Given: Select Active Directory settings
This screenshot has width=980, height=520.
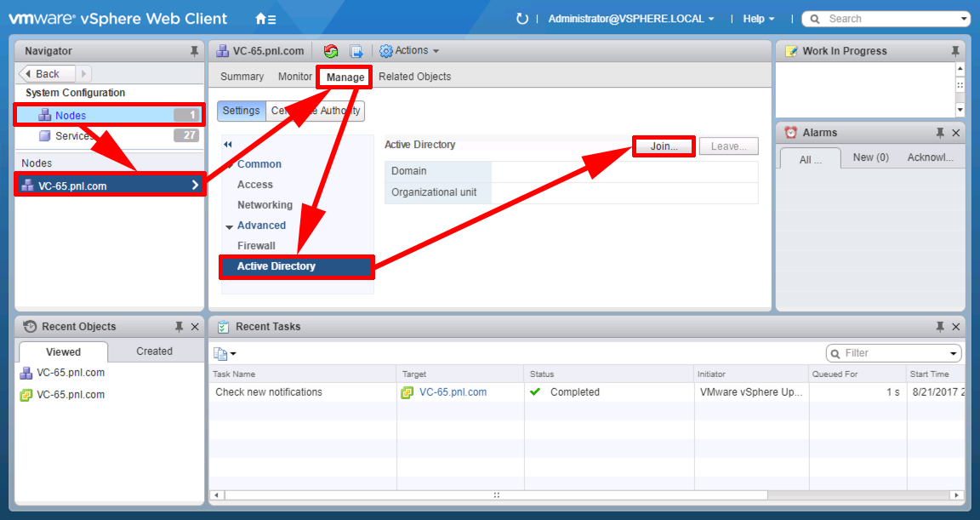Looking at the screenshot, I should (x=297, y=266).
